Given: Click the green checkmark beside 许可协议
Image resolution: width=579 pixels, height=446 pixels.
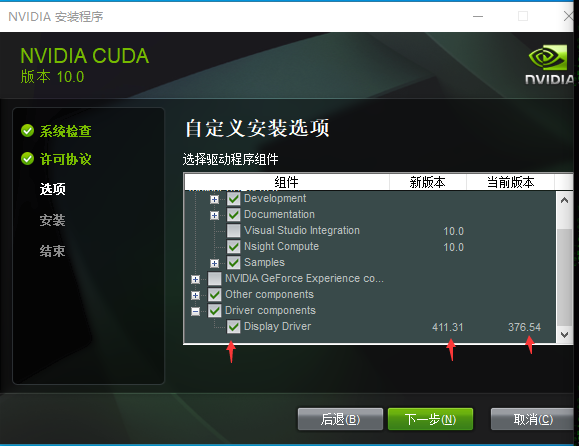Looking at the screenshot, I should coord(27,159).
